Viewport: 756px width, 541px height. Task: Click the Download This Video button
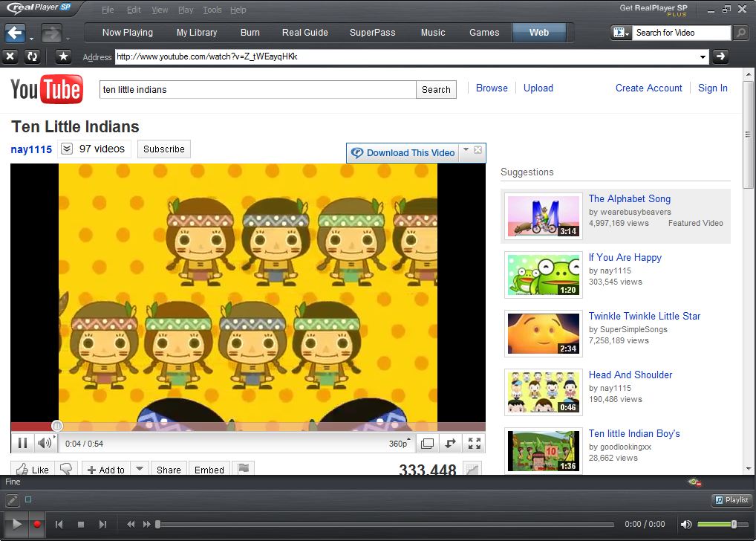[x=403, y=153]
